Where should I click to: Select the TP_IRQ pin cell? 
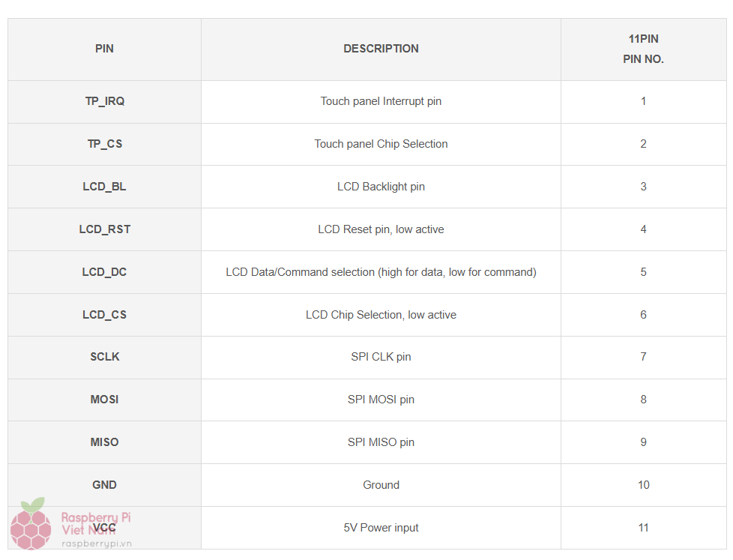[x=105, y=101]
